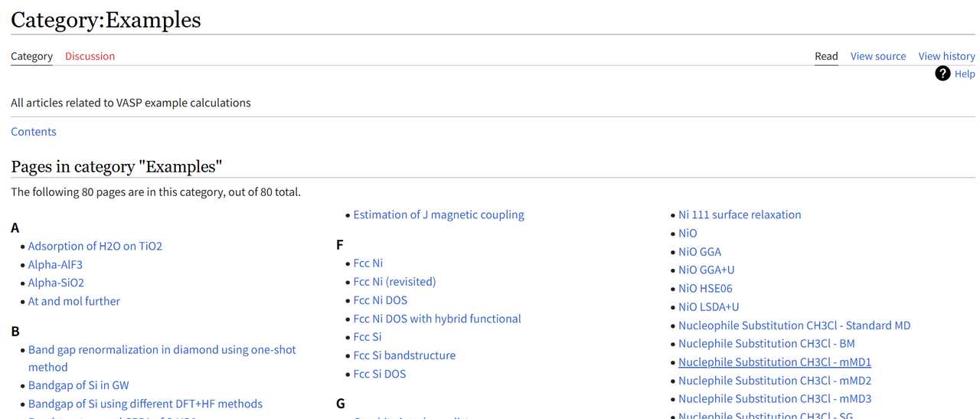Image resolution: width=980 pixels, height=419 pixels.
Task: Open Adsorption of H2O on TiO2 page
Action: click(x=95, y=246)
